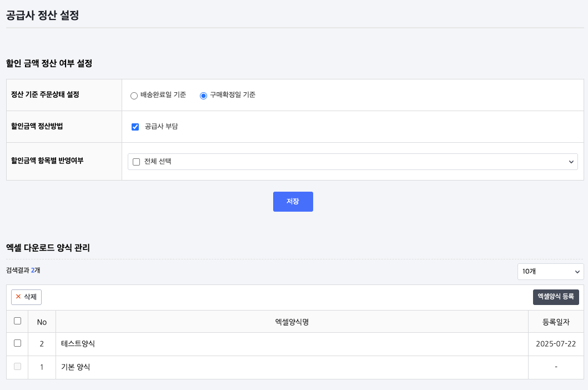Open the 테스트양식 entry
The width and height of the screenshot is (588, 390).
point(78,344)
